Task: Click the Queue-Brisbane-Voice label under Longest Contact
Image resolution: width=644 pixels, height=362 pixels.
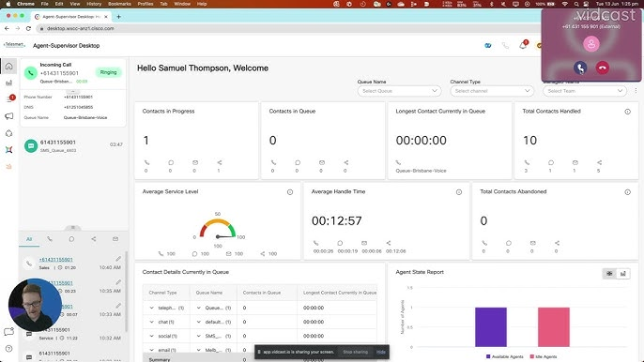Action: click(x=421, y=171)
